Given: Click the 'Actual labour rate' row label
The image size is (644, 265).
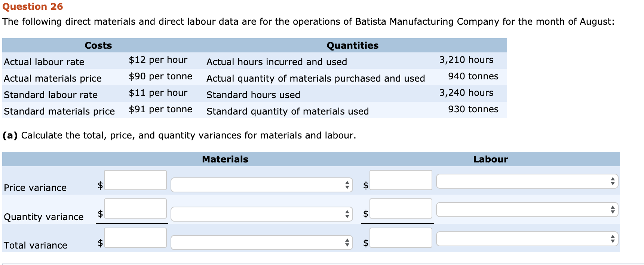Looking at the screenshot, I should coord(44,62).
